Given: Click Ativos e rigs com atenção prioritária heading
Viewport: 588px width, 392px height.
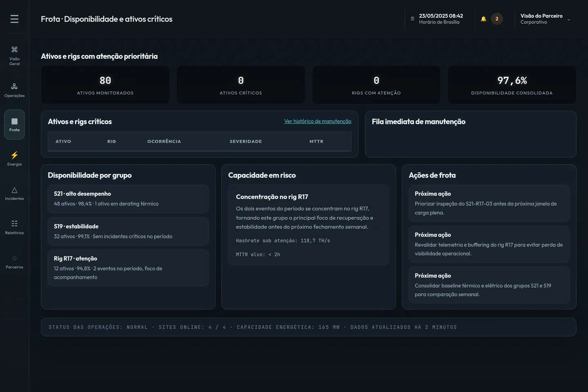Looking at the screenshot, I should point(99,56).
